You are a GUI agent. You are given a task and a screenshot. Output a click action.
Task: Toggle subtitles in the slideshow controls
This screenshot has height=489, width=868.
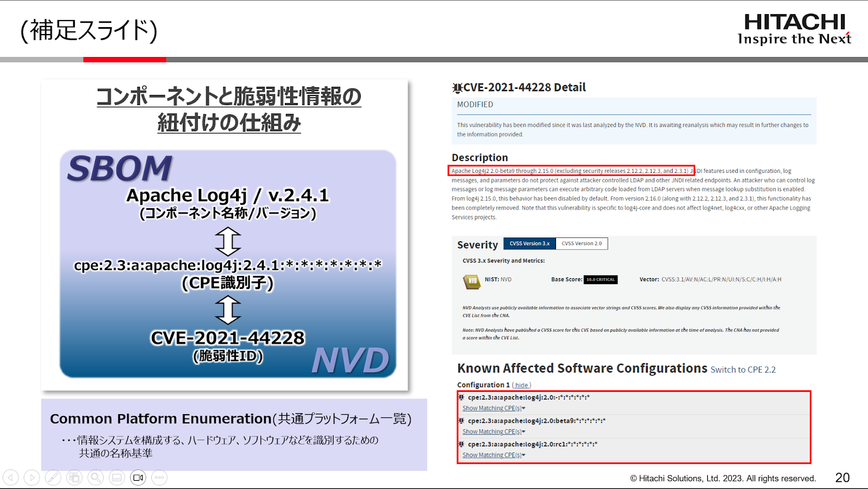pyautogui.click(x=117, y=478)
